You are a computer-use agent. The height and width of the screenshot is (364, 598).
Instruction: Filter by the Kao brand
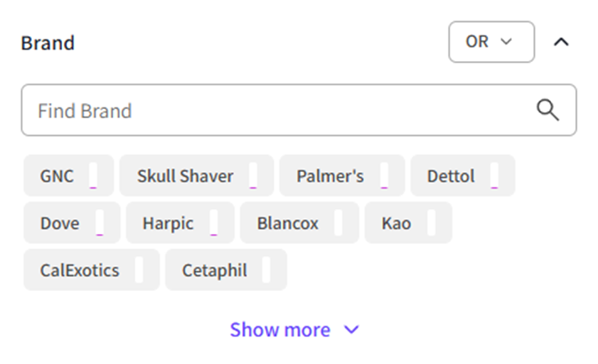(408, 223)
